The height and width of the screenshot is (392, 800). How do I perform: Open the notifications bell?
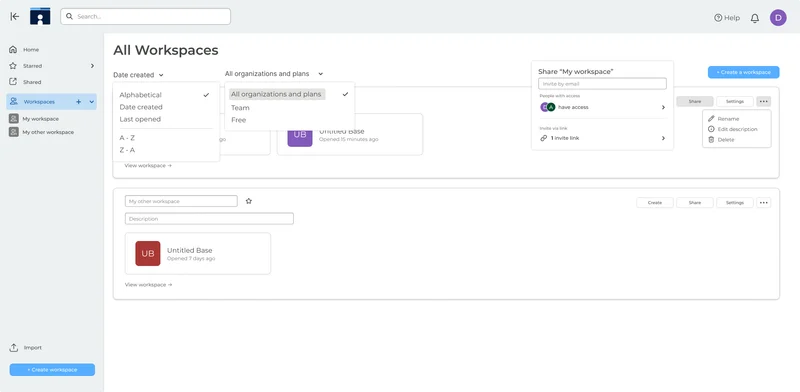[755, 18]
